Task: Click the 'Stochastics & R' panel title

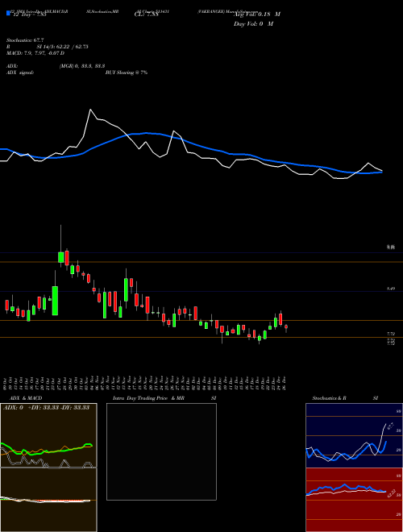Action: tap(329, 398)
